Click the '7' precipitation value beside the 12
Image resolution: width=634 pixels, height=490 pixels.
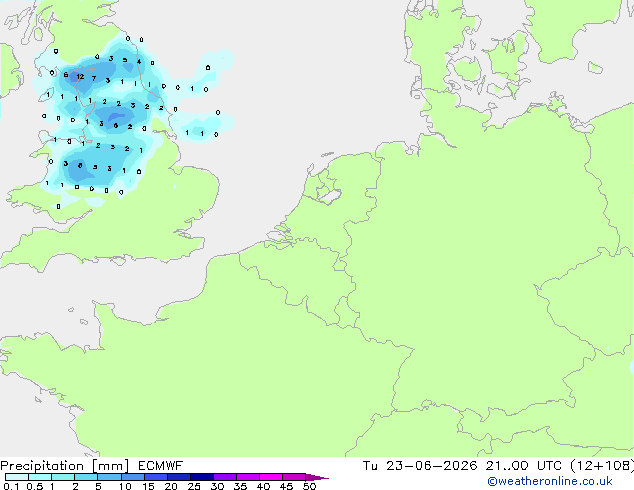click(94, 78)
